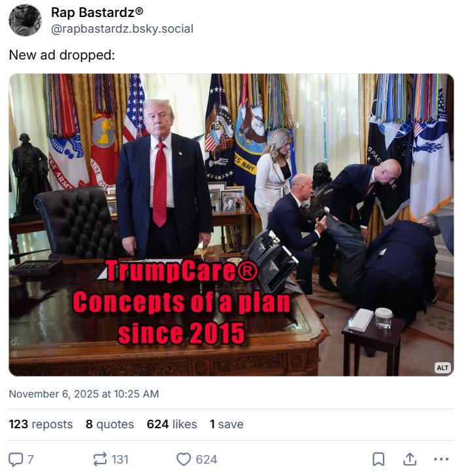Open the Rap Bastardz profile avatar
Screen dimensions: 466x476
point(25,20)
